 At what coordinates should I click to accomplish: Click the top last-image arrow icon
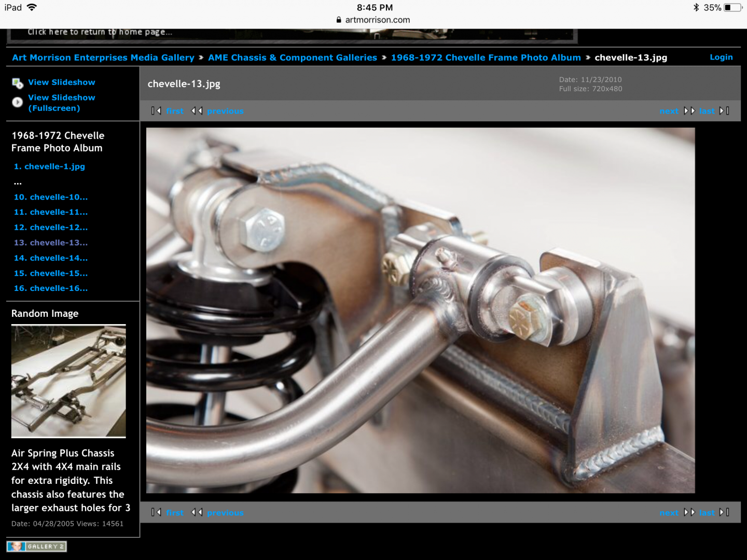pos(724,110)
